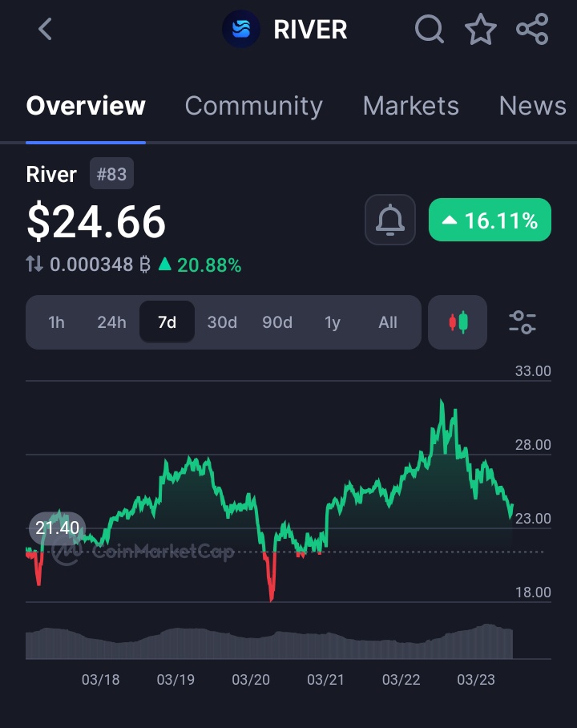This screenshot has height=728, width=577.
Task: Tap the 03/23 date label
Action: (476, 680)
